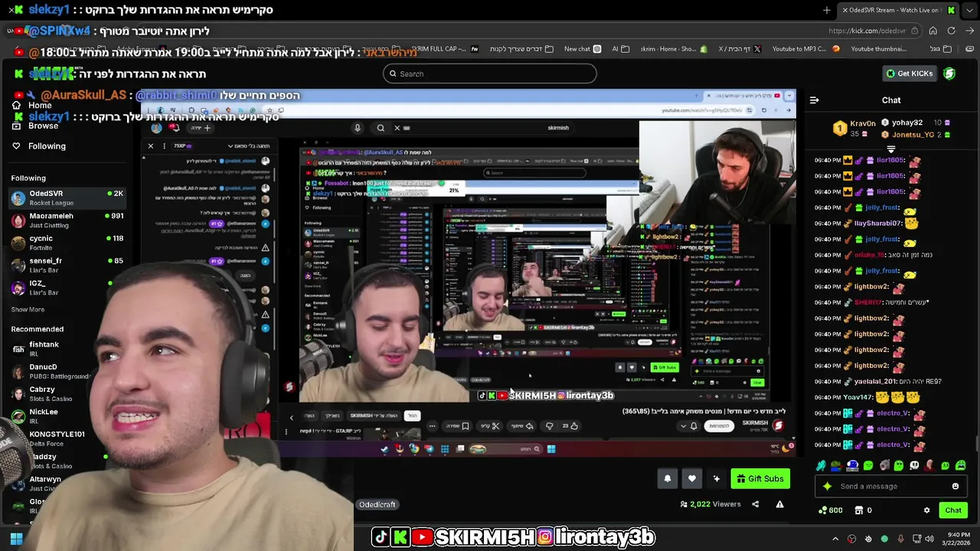The height and width of the screenshot is (551, 980).
Task: Share the stream via the share icon
Action: [x=755, y=504]
